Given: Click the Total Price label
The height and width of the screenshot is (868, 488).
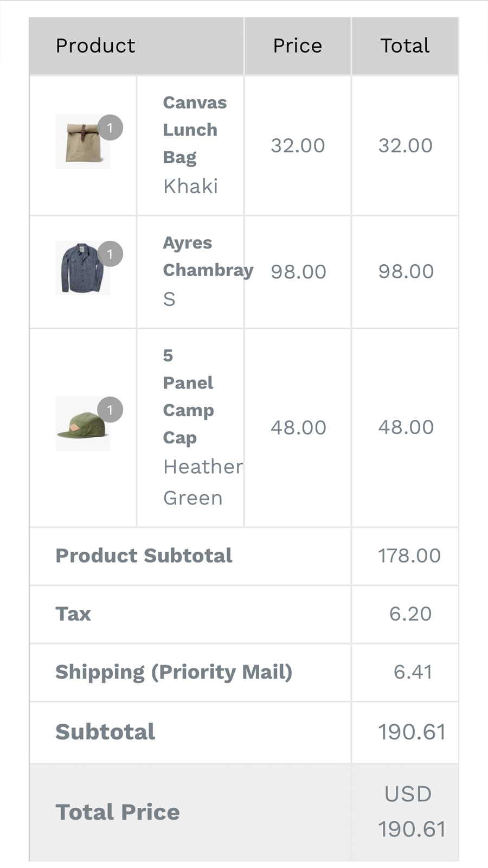Looking at the screenshot, I should [x=117, y=812].
